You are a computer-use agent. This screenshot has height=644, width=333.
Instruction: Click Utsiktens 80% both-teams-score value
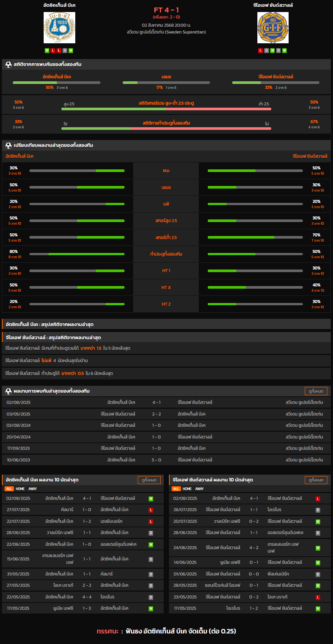(x=14, y=251)
